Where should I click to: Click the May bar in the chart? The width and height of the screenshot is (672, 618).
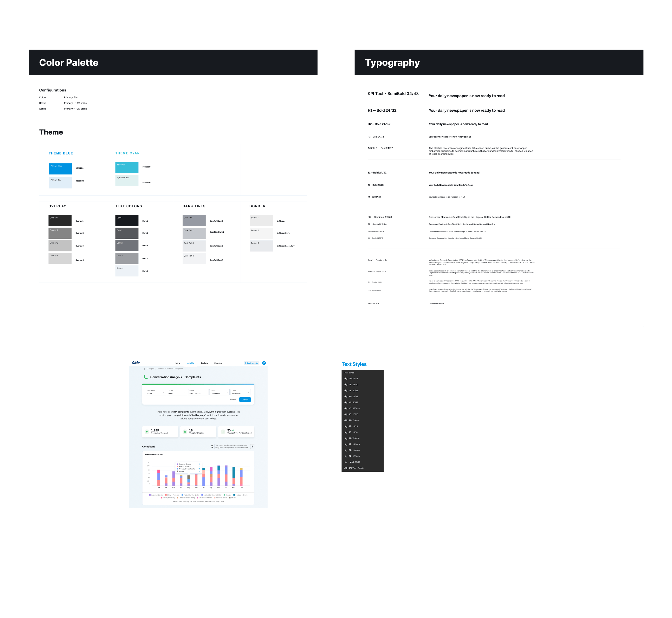click(189, 480)
